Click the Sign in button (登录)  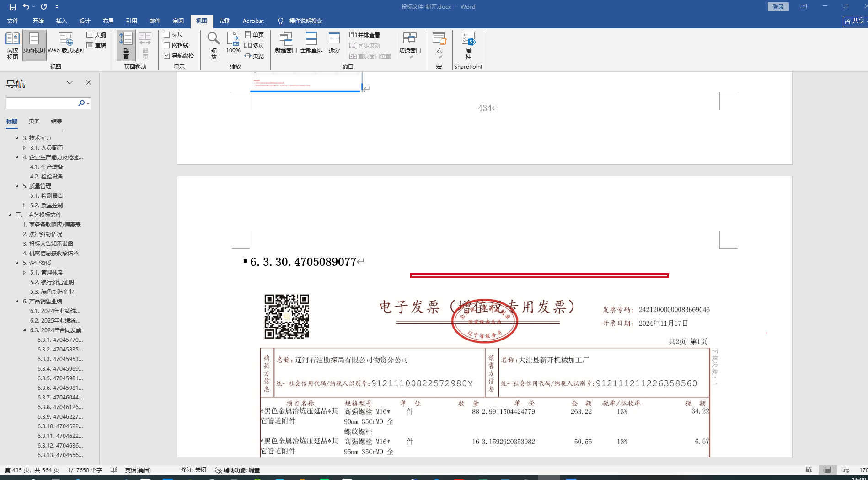778,6
